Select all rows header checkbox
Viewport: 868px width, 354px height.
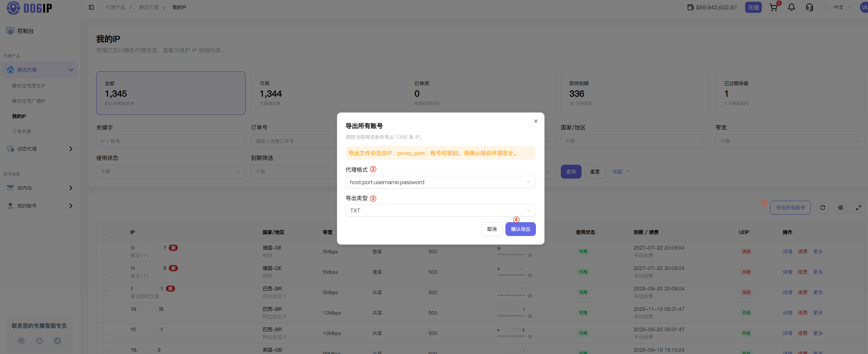[x=105, y=232]
